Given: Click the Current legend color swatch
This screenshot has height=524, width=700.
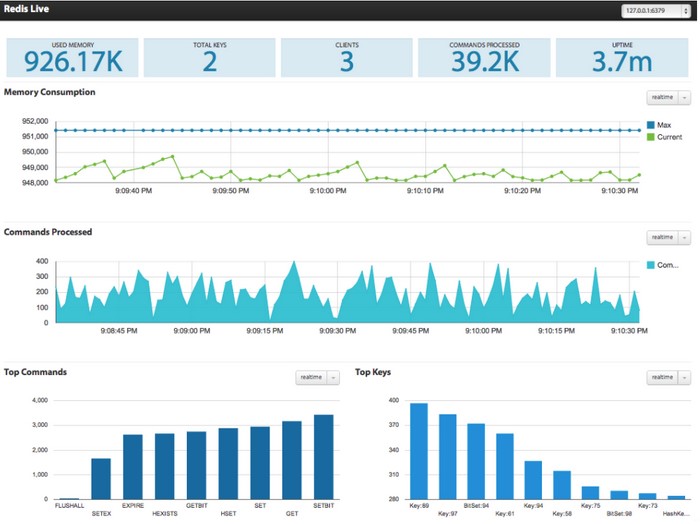Looking at the screenshot, I should coord(651,137).
